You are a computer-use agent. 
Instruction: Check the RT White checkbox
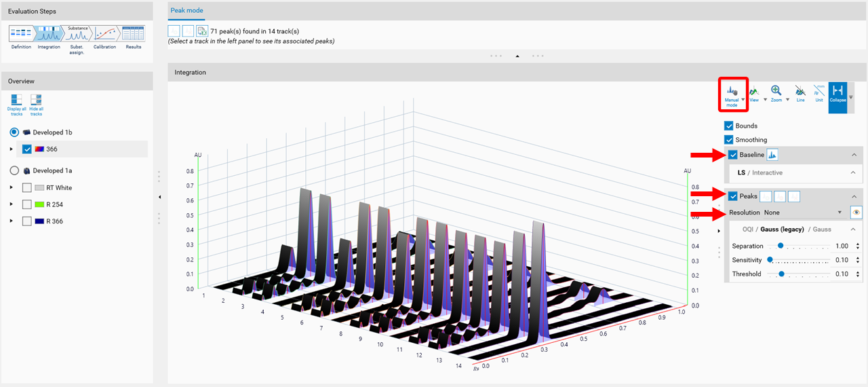pos(27,187)
